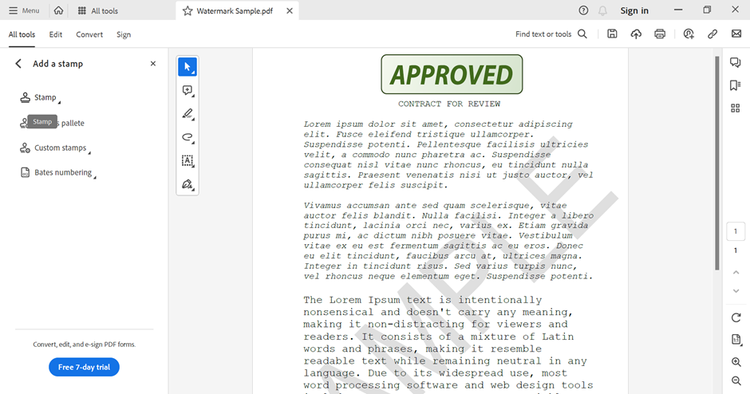This screenshot has width=750, height=394.
Task: Go to the Home icon
Action: click(x=58, y=11)
